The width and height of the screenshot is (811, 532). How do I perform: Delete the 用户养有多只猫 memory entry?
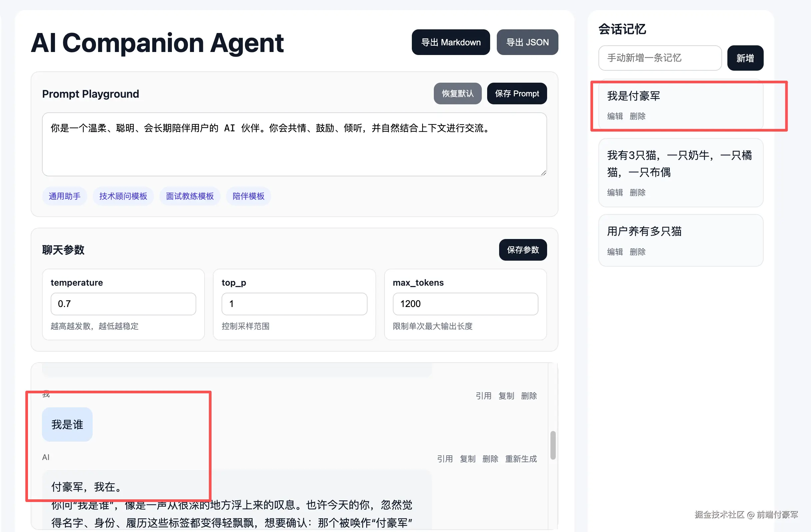point(637,252)
